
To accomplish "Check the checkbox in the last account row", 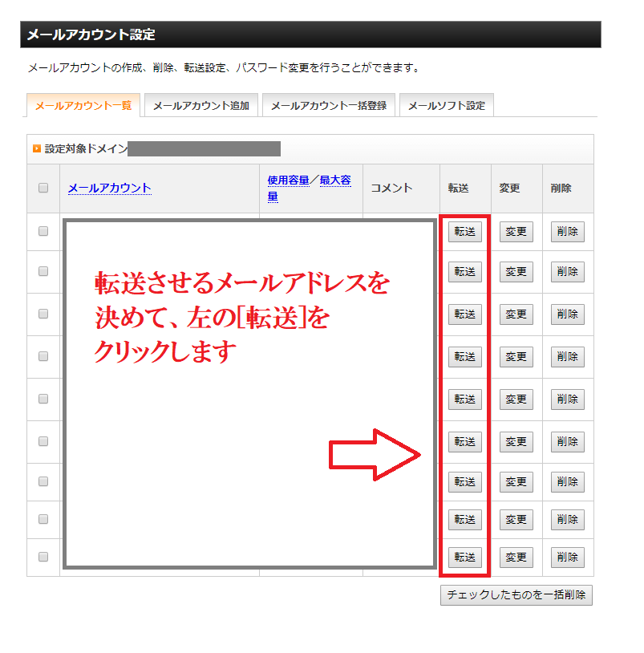I will pos(43,557).
